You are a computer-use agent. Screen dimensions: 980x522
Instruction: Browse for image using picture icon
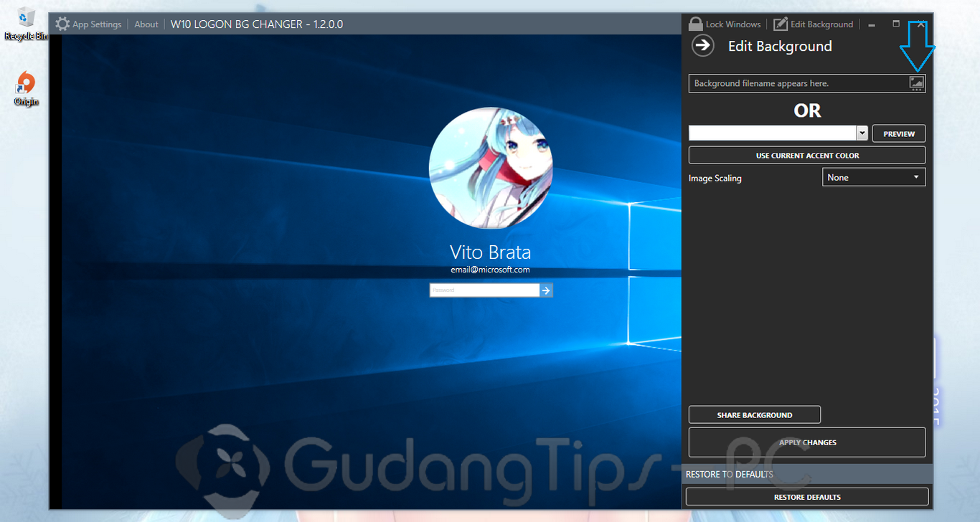click(x=916, y=83)
